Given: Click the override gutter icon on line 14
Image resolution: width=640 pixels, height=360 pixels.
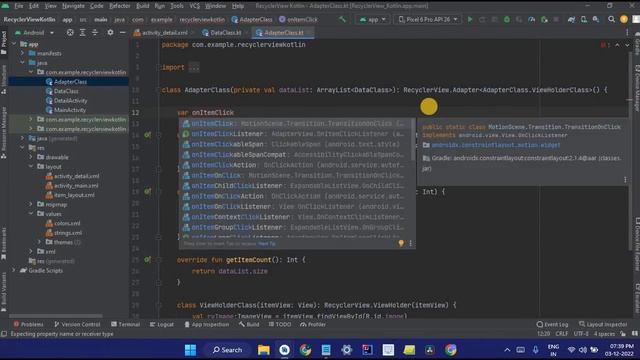Looking at the screenshot, I should coord(147,134).
